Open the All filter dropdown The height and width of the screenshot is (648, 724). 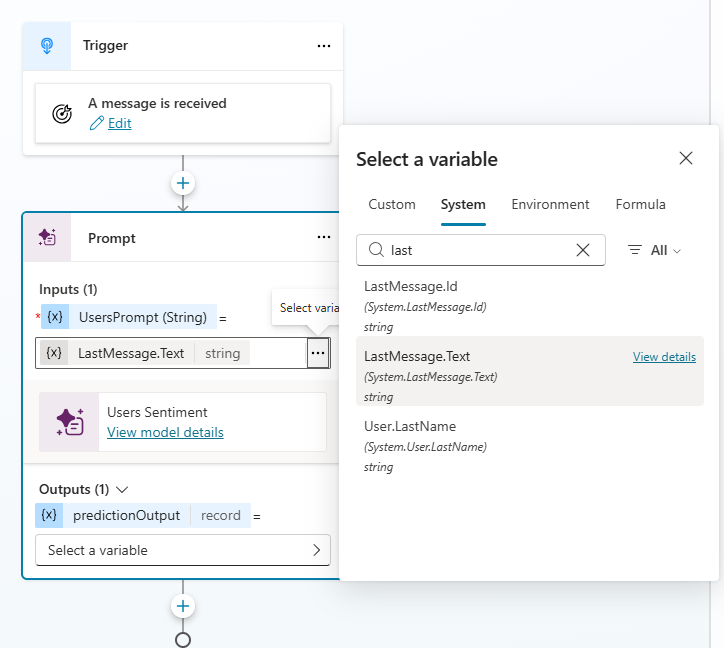tap(655, 250)
